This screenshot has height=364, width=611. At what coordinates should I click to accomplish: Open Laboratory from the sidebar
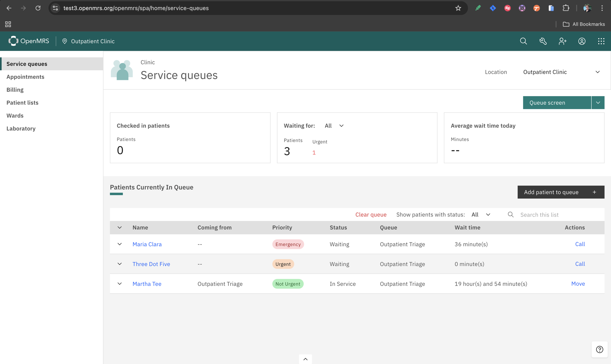click(21, 129)
